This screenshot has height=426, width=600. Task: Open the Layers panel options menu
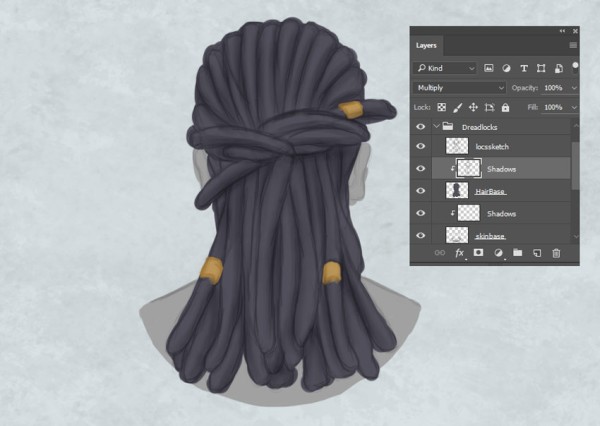click(573, 45)
